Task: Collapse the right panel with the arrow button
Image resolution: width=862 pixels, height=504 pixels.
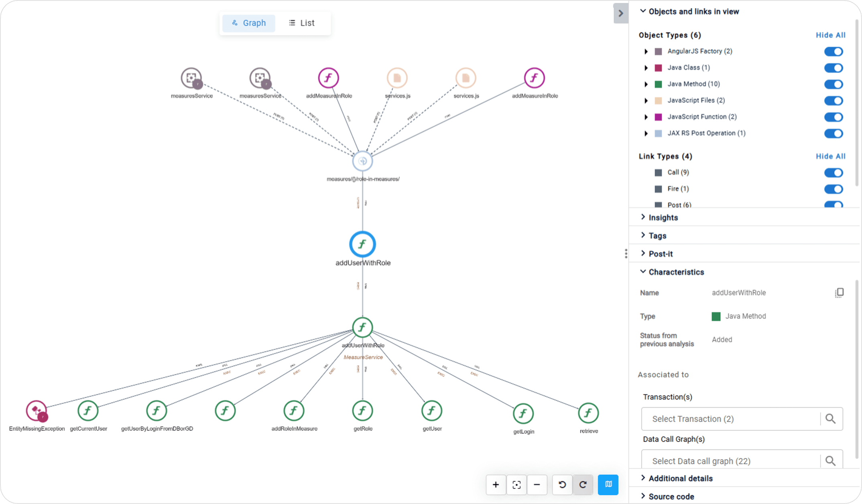Action: [x=620, y=13]
